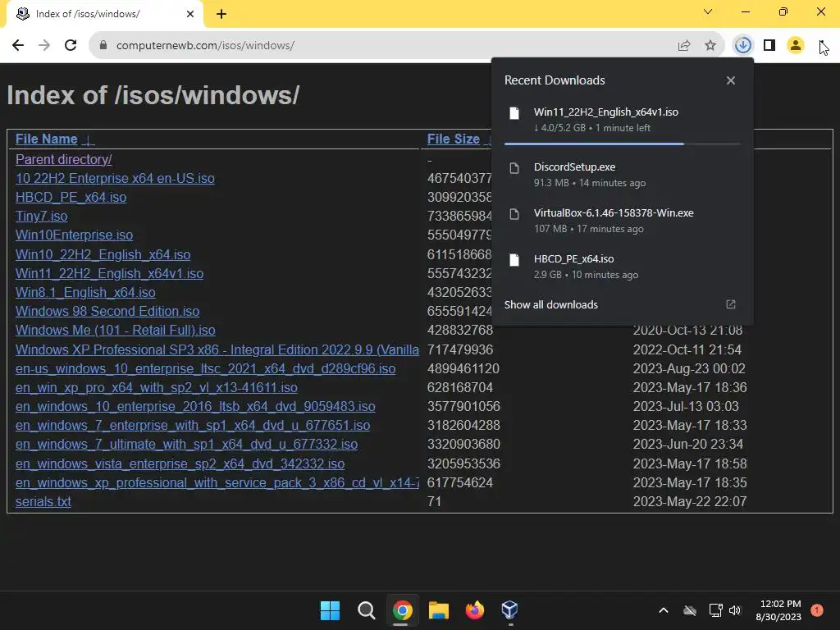The width and height of the screenshot is (840, 630).
Task: Click the Win11 ISO download progress bar
Action: tap(623, 144)
